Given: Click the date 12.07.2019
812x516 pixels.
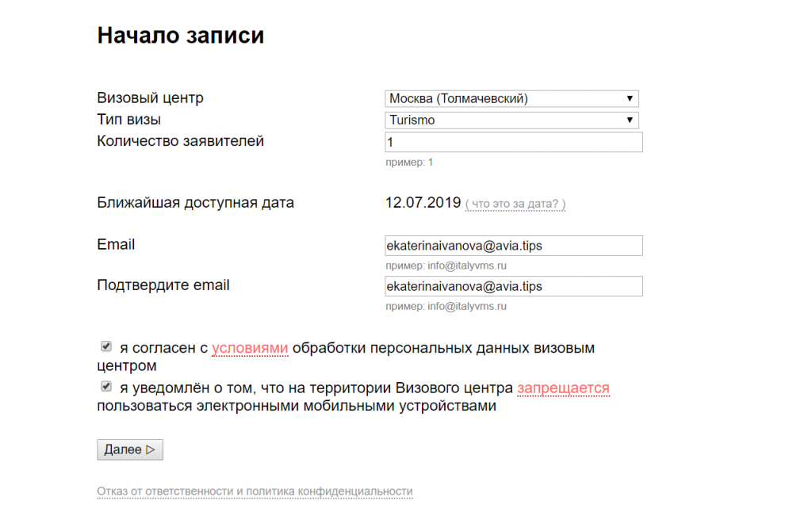Looking at the screenshot, I should tap(423, 203).
